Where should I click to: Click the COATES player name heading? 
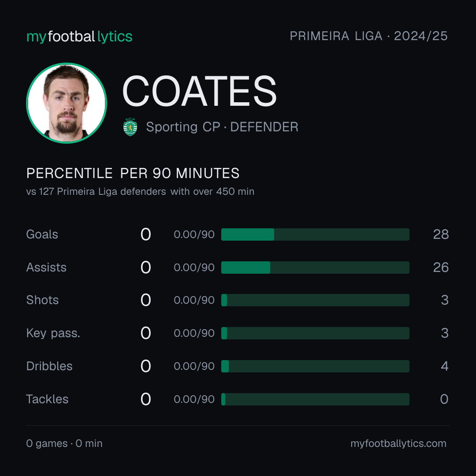coord(199,91)
